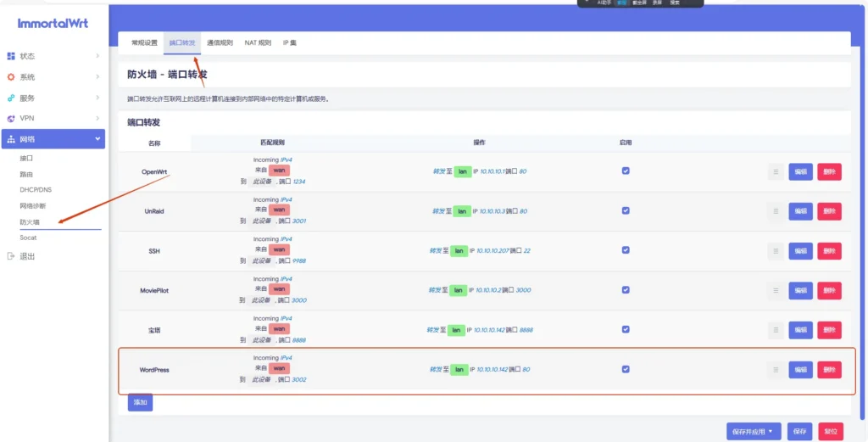The width and height of the screenshot is (868, 442).
Task: Switch to the IP 集 tab
Action: click(x=290, y=42)
